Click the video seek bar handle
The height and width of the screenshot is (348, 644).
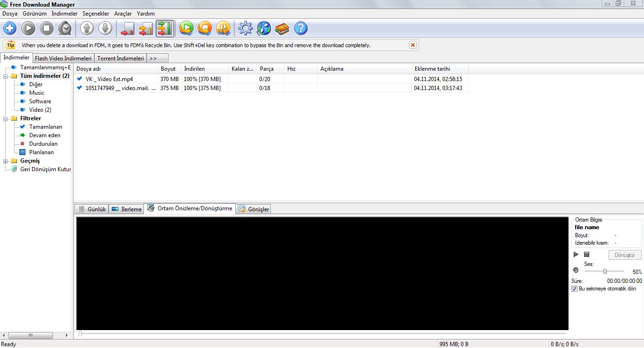pos(80,334)
